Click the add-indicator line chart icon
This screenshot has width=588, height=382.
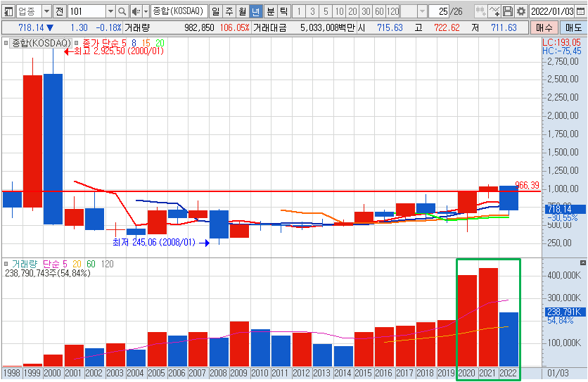pyautogui.click(x=494, y=12)
